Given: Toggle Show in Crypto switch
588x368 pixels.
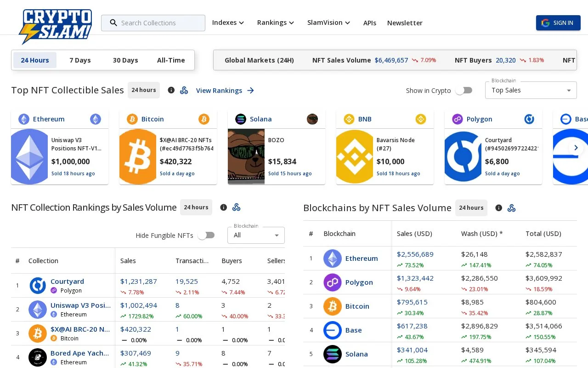Looking at the screenshot, I should (x=464, y=91).
